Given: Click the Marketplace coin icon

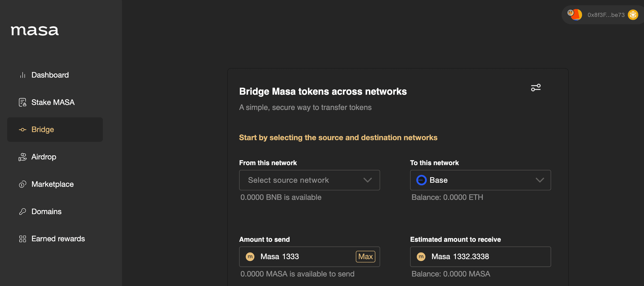Looking at the screenshot, I should pos(23,184).
